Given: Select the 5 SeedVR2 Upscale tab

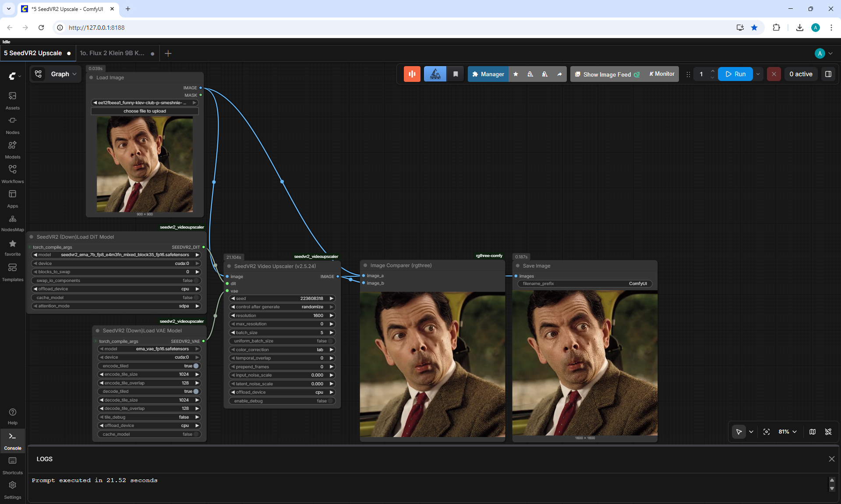Looking at the screenshot, I should pyautogui.click(x=33, y=53).
